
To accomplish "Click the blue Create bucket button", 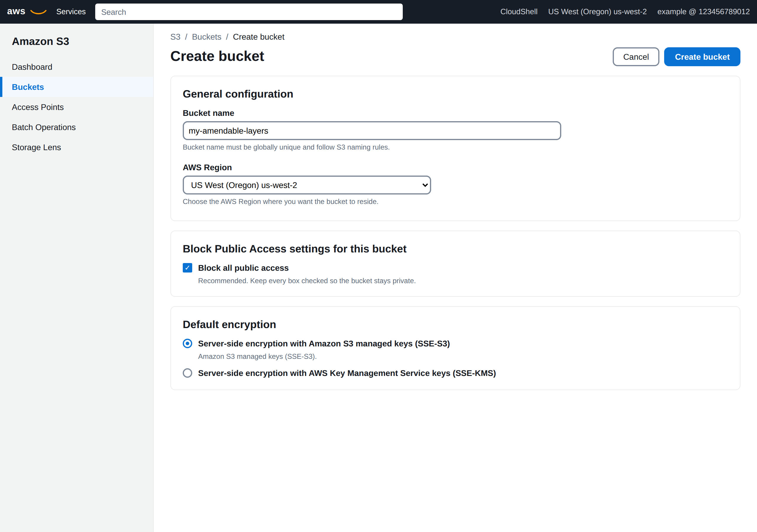I will point(702,57).
